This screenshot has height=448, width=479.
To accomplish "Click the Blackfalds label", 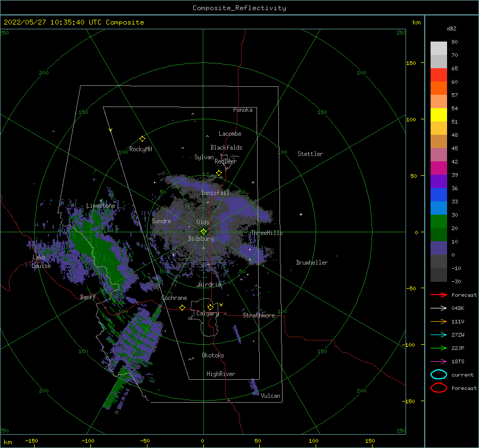I will click(226, 148).
